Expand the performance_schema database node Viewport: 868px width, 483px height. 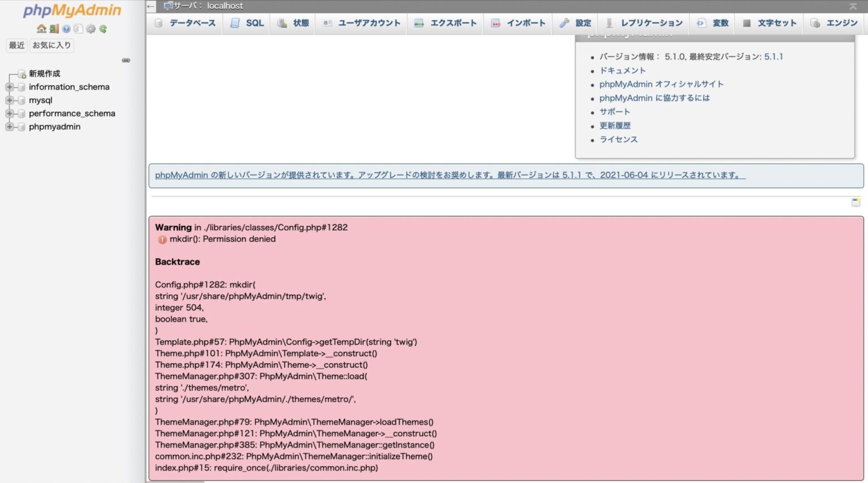click(8, 113)
